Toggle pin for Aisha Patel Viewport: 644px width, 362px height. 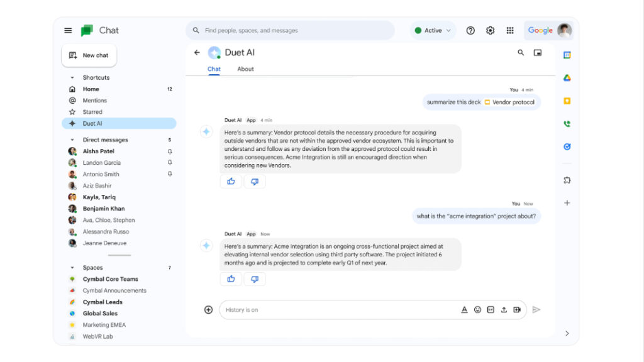coord(170,151)
